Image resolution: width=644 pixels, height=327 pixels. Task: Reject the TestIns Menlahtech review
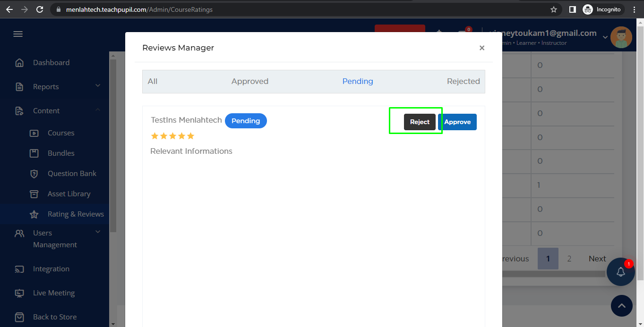click(420, 122)
